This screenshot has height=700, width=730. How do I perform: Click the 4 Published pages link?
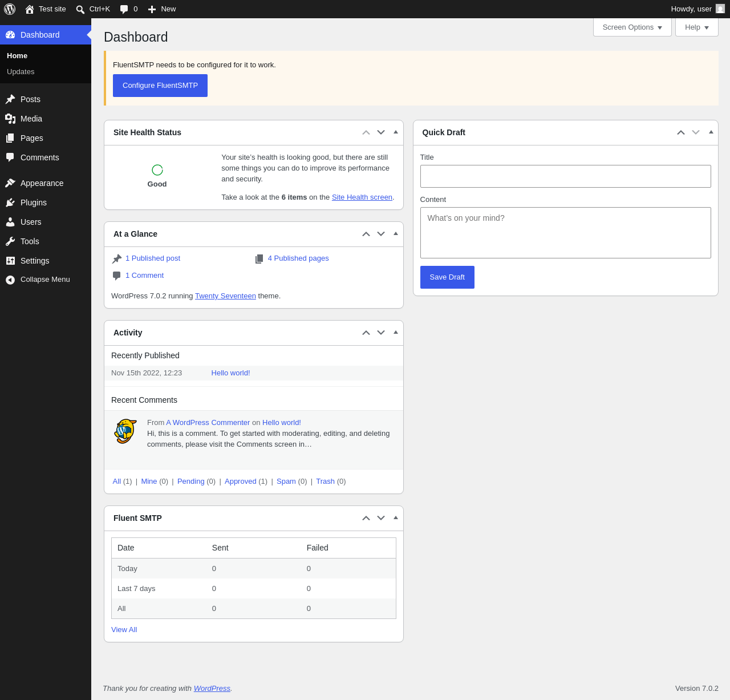(298, 258)
